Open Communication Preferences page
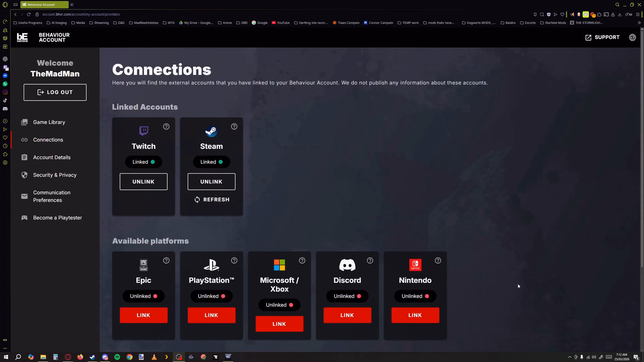This screenshot has width=644, height=362. 52,196
